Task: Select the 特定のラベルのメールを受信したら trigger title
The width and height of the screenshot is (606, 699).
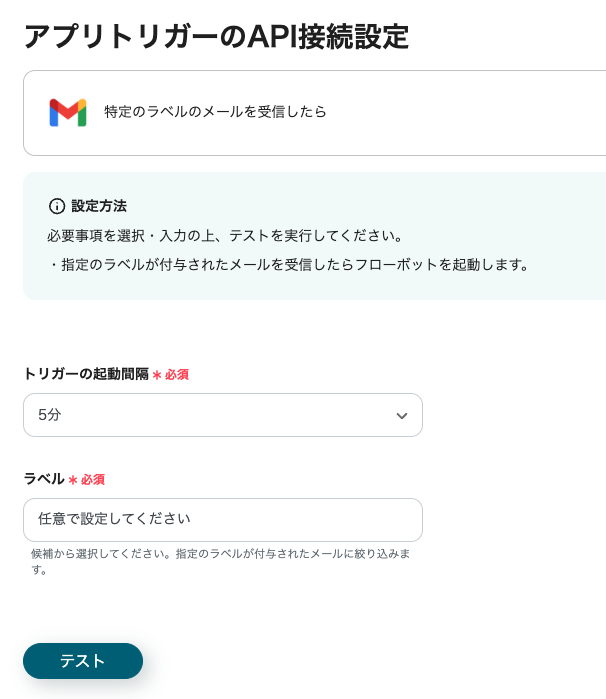Action: coord(215,112)
